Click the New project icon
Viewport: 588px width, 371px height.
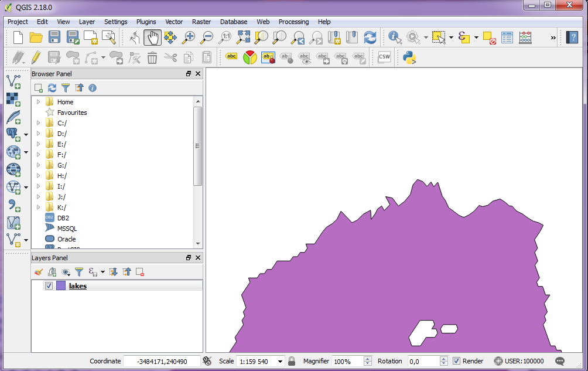(x=18, y=38)
